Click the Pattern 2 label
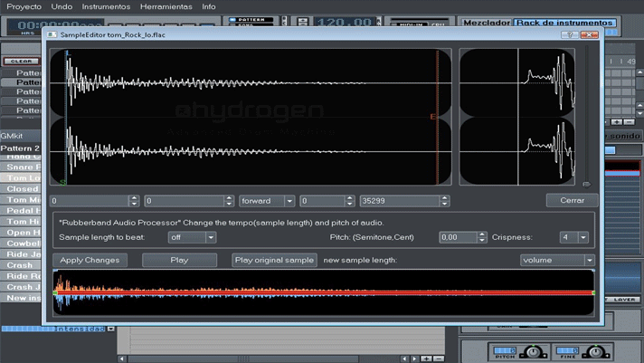This screenshot has width=644, height=363. (x=20, y=148)
